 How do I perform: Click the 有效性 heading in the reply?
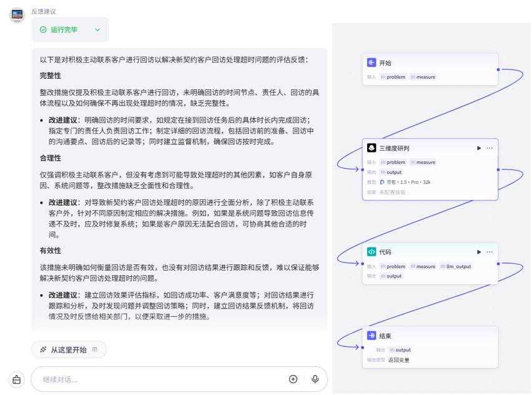[50, 251]
